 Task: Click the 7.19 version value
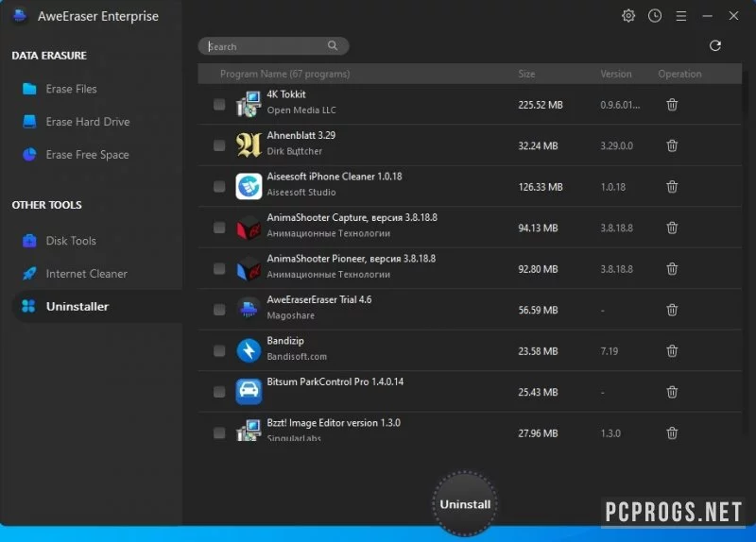[x=610, y=350]
